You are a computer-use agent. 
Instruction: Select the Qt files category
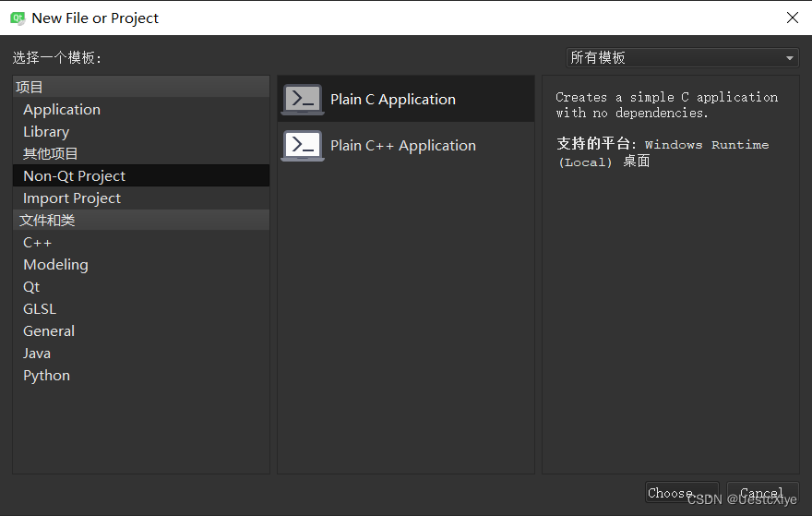coord(141,287)
